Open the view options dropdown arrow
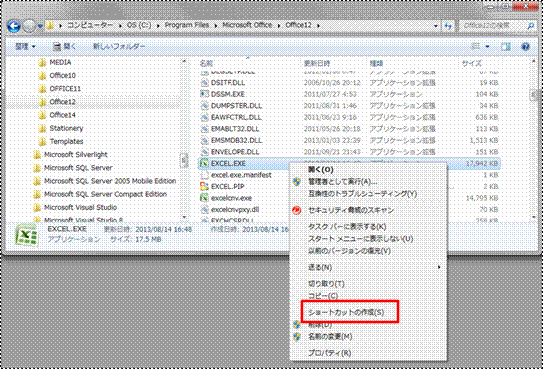 click(x=487, y=46)
